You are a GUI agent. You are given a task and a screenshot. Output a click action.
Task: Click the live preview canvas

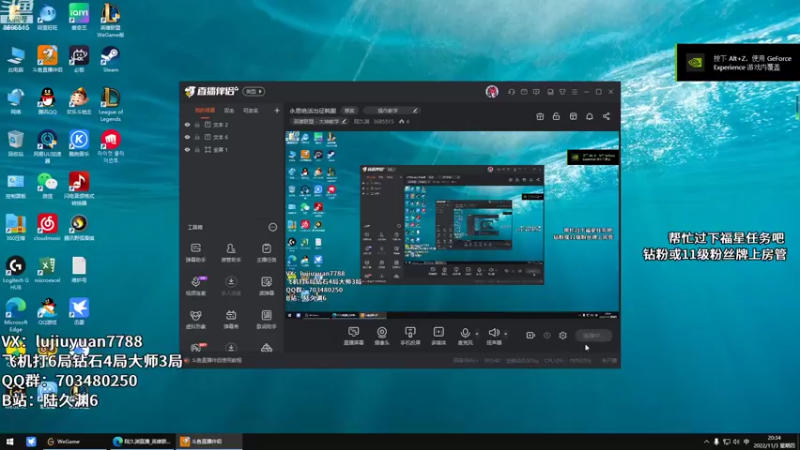point(452,225)
